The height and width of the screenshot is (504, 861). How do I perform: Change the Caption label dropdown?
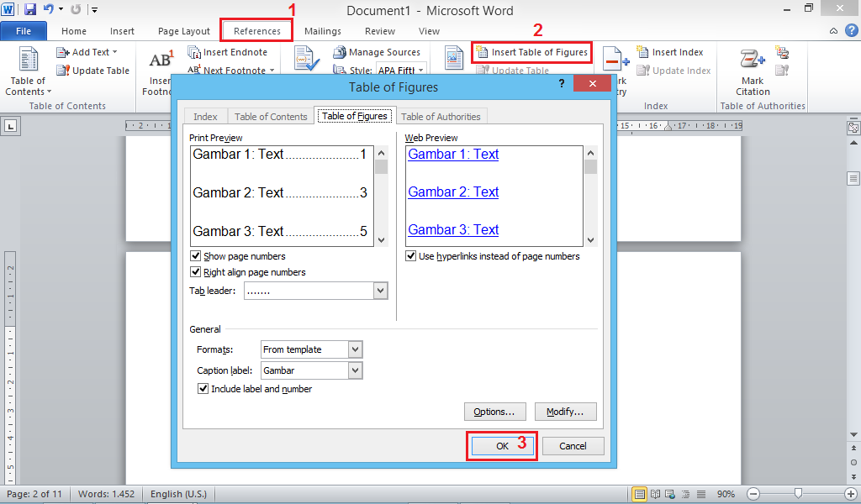pyautogui.click(x=354, y=370)
